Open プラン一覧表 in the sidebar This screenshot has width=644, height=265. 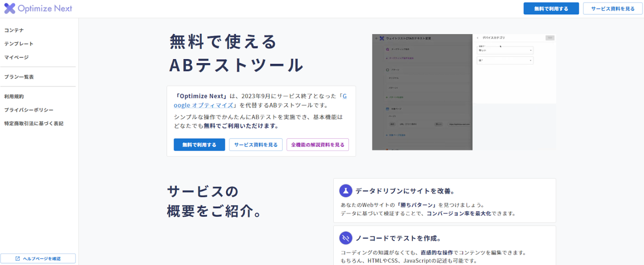(x=19, y=77)
